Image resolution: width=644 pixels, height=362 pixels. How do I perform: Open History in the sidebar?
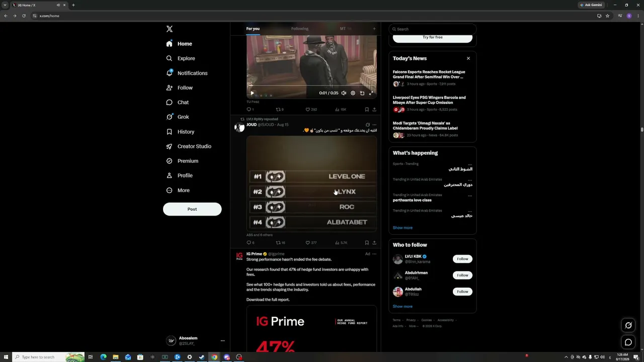(180, 132)
